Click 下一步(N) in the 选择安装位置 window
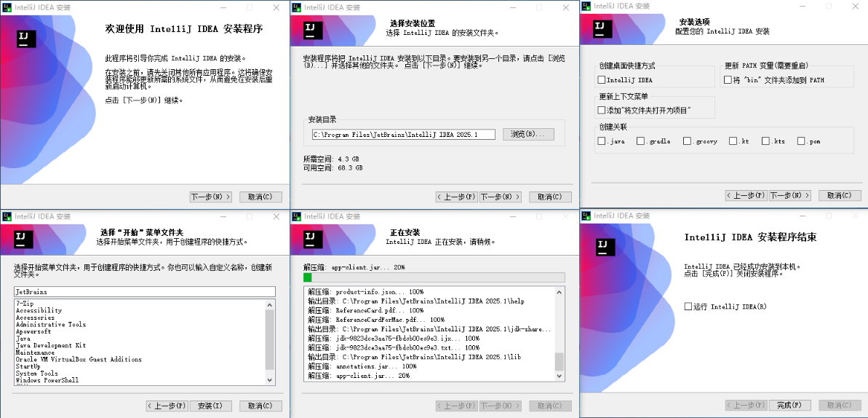The height and width of the screenshot is (418, 868). tap(500, 197)
